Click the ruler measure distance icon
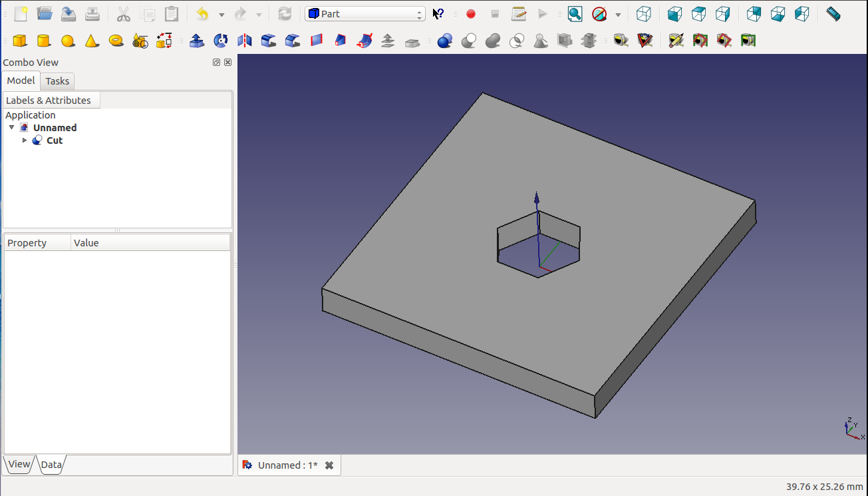 point(833,14)
